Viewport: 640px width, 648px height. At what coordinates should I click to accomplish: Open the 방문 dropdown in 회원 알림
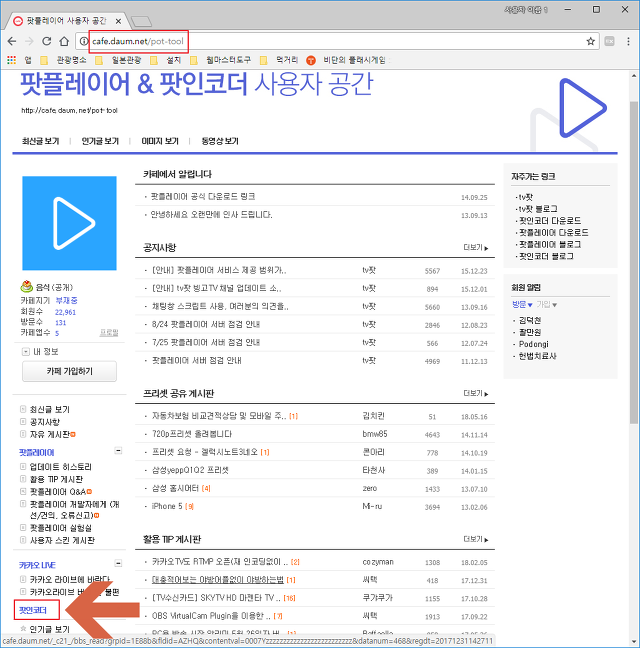(522, 305)
